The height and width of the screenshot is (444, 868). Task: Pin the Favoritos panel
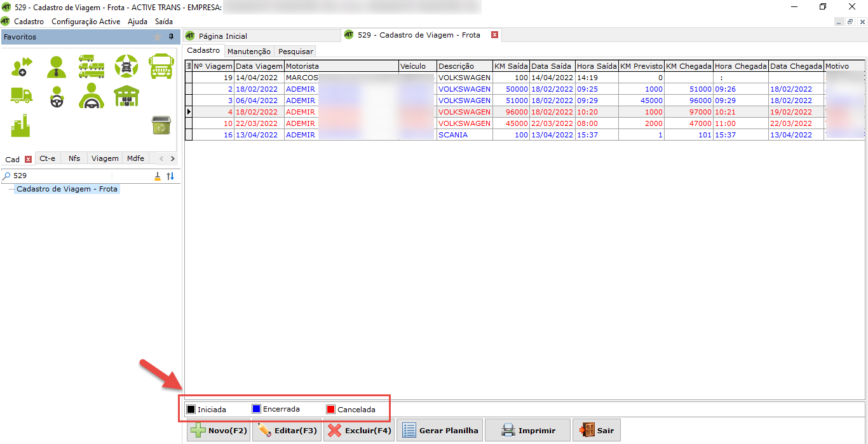[171, 37]
